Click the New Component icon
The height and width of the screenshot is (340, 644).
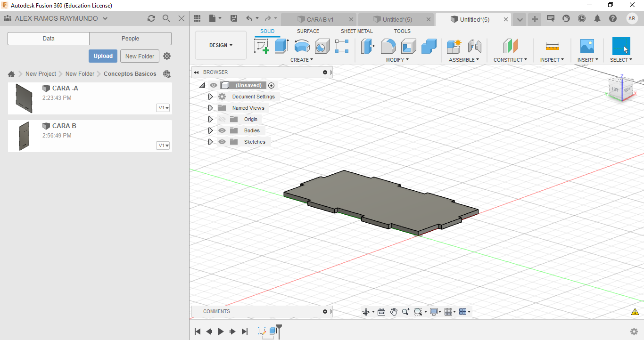coord(454,46)
